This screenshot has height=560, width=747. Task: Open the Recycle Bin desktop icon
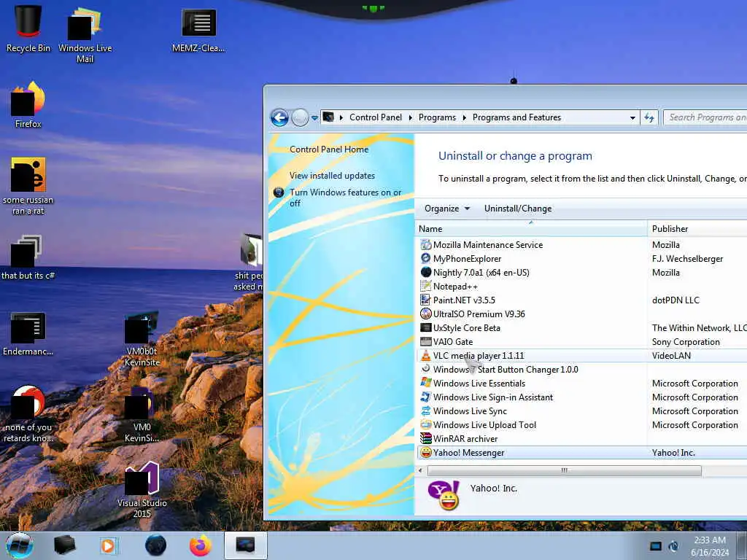28,28
